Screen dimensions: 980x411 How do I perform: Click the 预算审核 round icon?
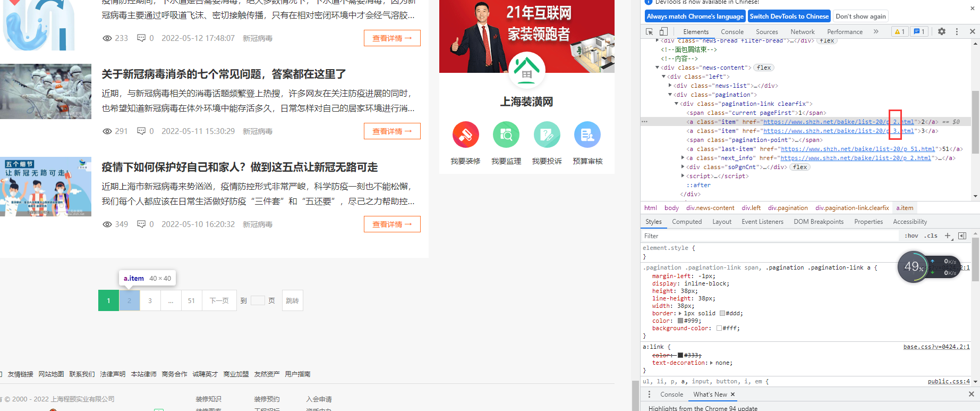point(587,135)
